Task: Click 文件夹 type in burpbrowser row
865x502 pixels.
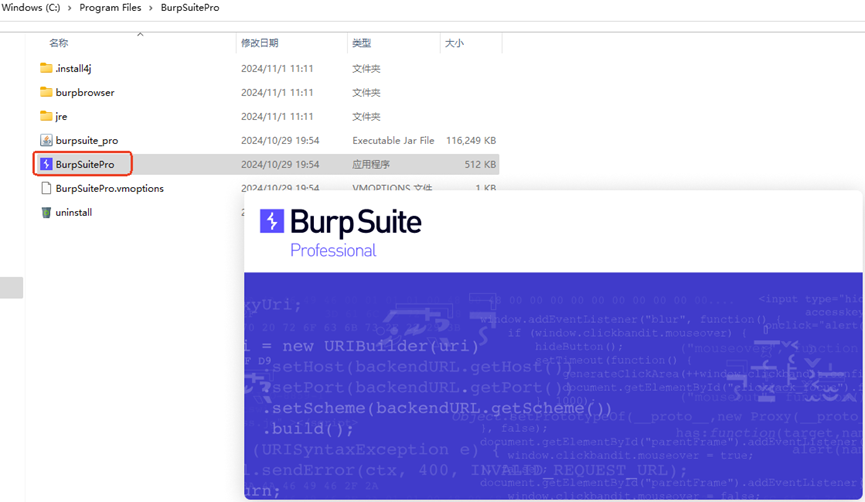Action: click(x=366, y=93)
